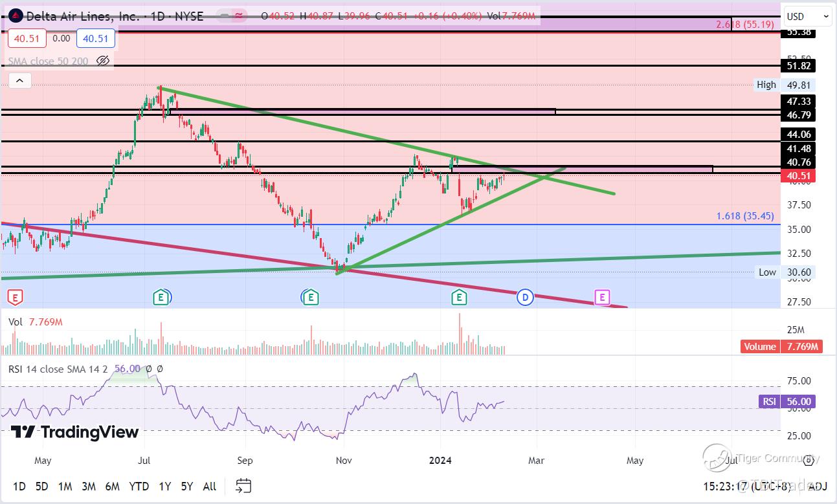Open the go-to-date calendar icon
837x504 pixels.
click(x=243, y=486)
